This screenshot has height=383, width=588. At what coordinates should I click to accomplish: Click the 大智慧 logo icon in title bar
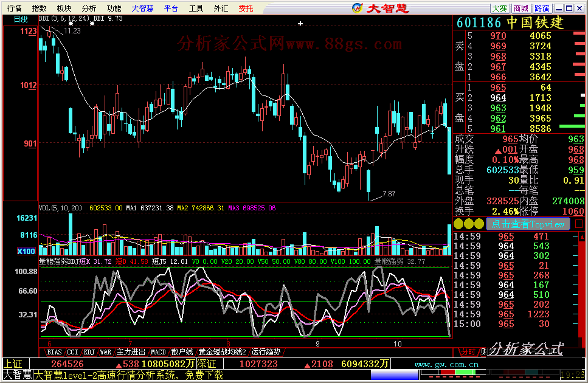click(358, 8)
